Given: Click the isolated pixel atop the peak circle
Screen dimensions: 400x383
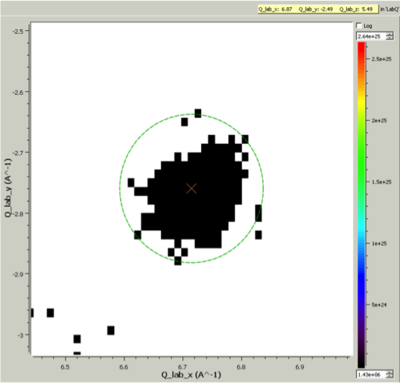Looking at the screenshot, I should tap(198, 113).
